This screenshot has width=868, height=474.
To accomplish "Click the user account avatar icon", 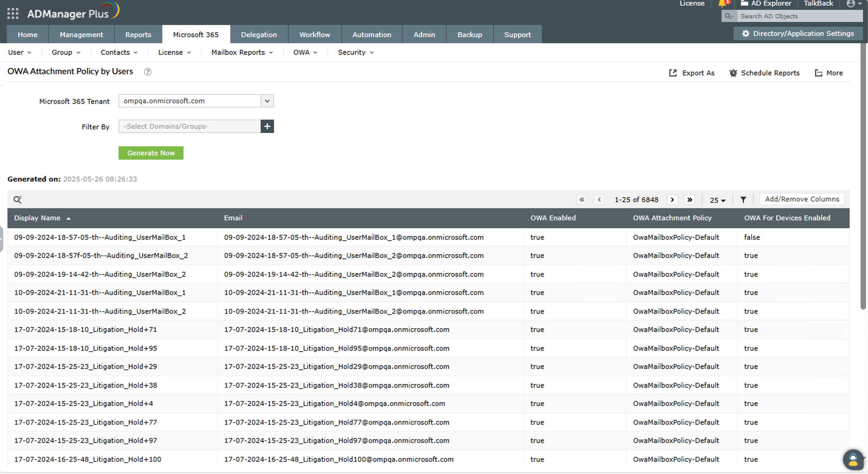I will click(x=851, y=4).
